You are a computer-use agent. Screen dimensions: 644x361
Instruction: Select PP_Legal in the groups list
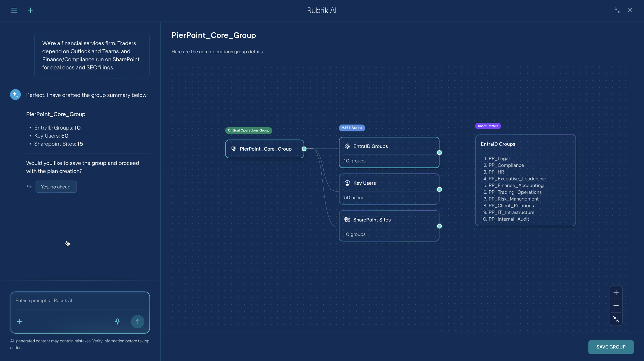pyautogui.click(x=499, y=159)
